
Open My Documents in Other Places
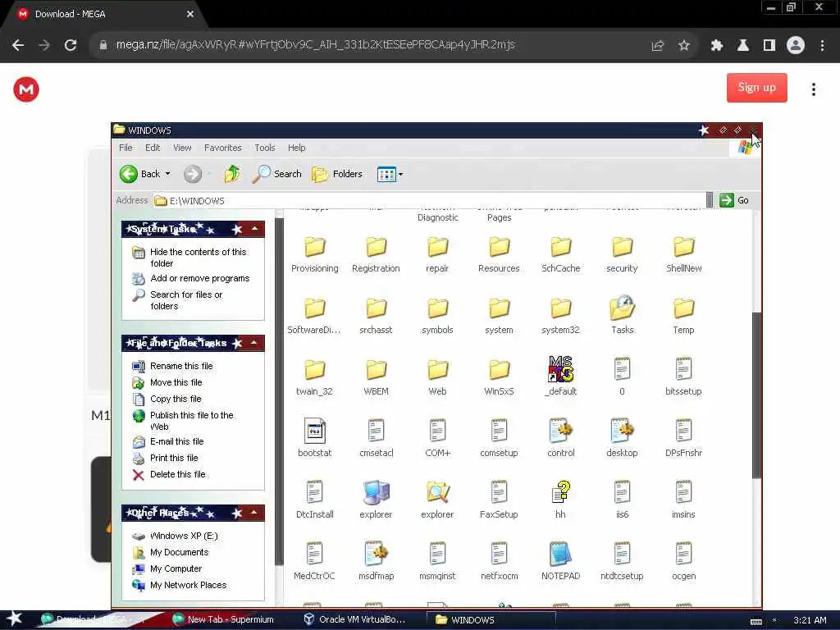(179, 552)
